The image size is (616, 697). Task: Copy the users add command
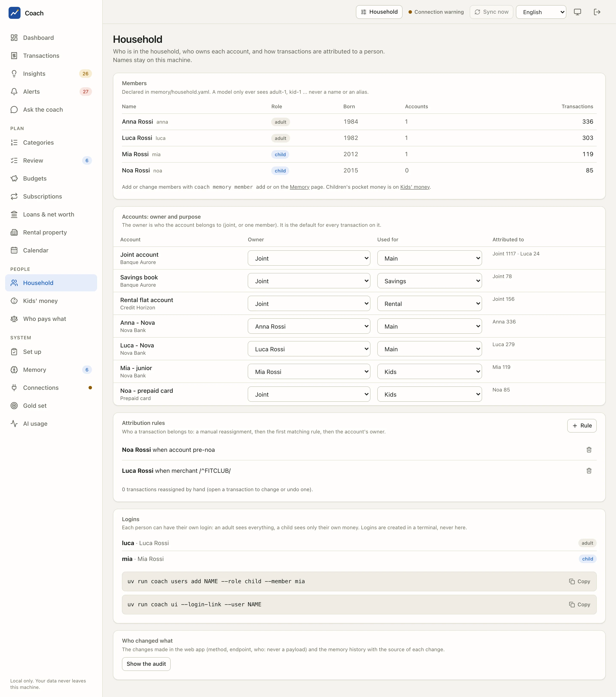click(579, 581)
